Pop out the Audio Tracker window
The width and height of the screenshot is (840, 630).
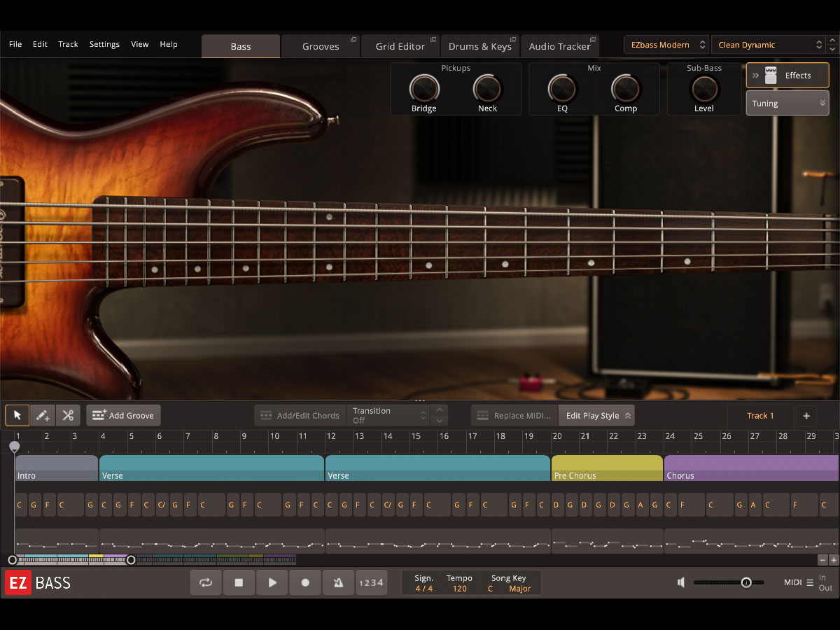click(594, 40)
